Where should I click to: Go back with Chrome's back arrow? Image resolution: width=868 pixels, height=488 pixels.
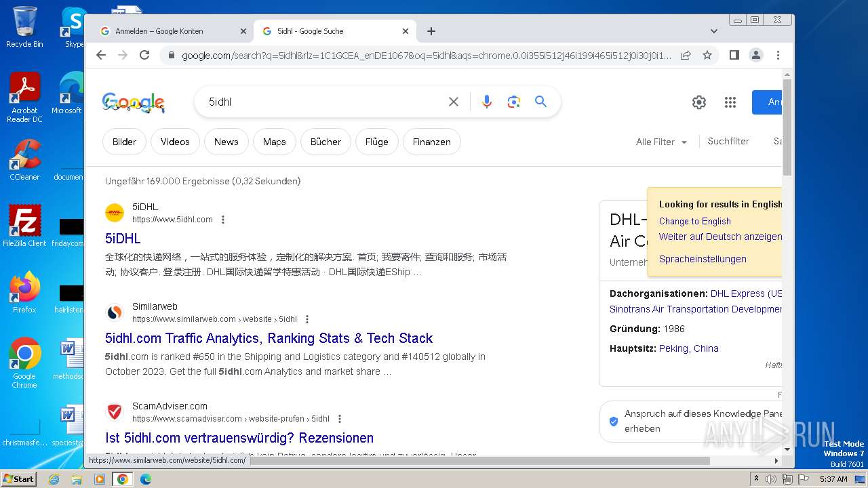pos(101,55)
